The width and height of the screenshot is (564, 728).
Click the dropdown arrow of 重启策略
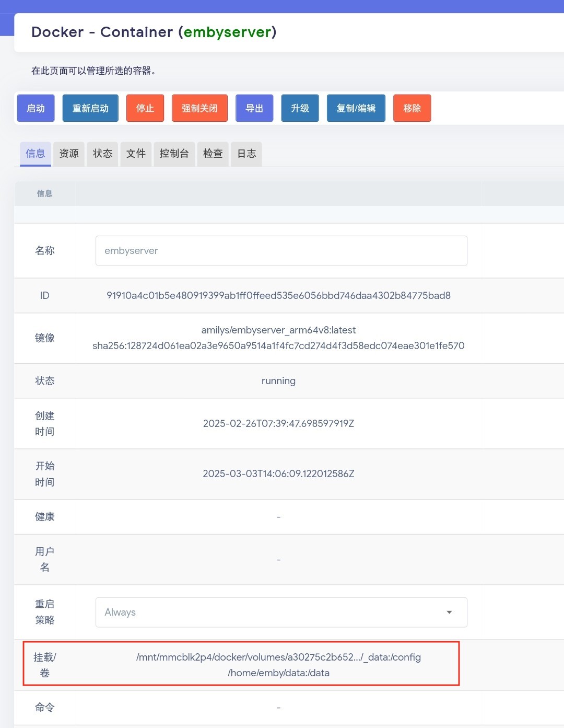449,613
